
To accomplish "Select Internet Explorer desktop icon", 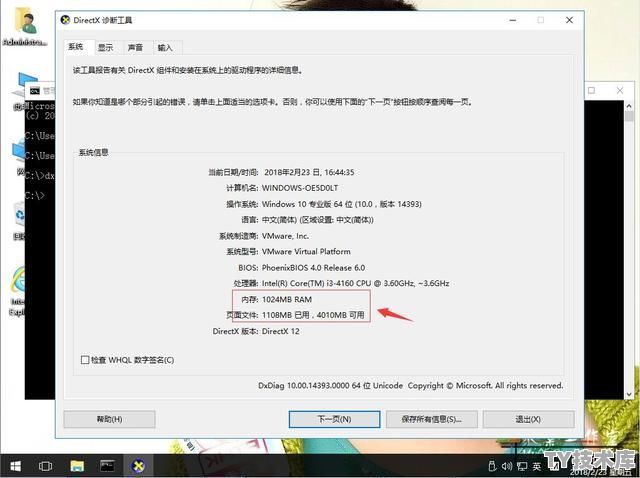I will [x=18, y=291].
